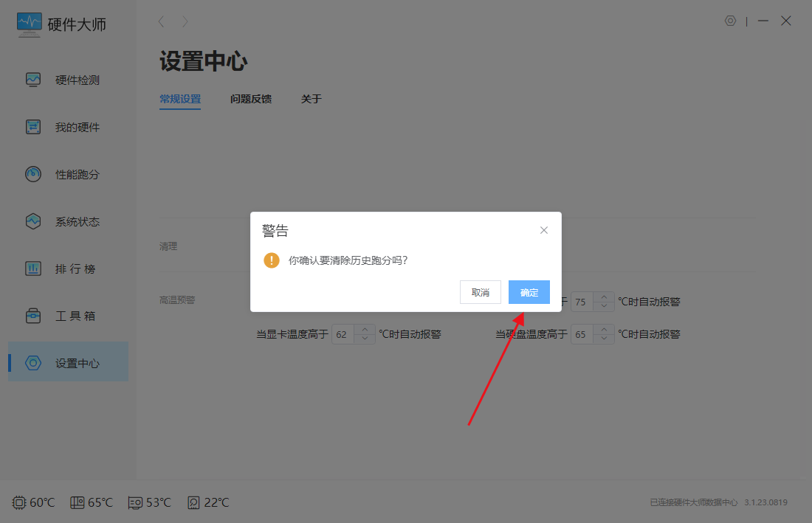Switch to the 问题反馈 tab
812x523 pixels.
[x=251, y=99]
